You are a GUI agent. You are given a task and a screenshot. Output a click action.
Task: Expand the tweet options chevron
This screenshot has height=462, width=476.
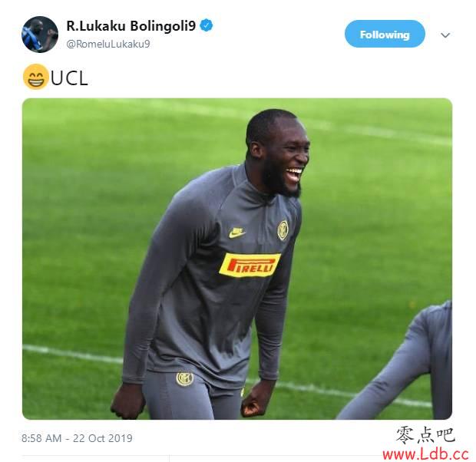click(x=445, y=35)
